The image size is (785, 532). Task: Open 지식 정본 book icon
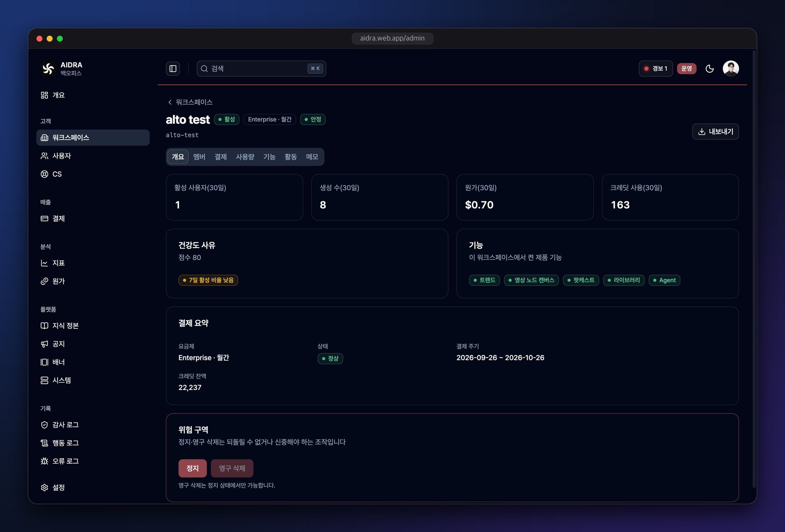(x=44, y=326)
